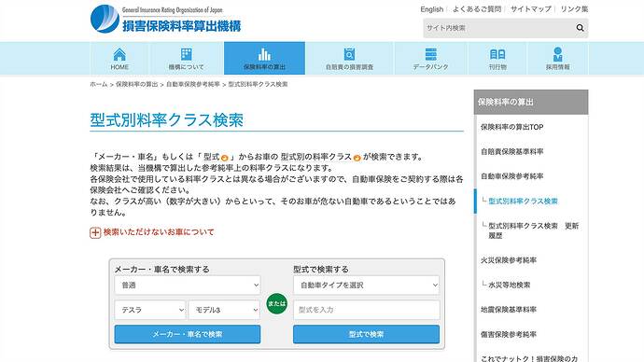Open the 機構について building icon
Image resolution: width=644 pixels, height=362 pixels.
(186, 54)
